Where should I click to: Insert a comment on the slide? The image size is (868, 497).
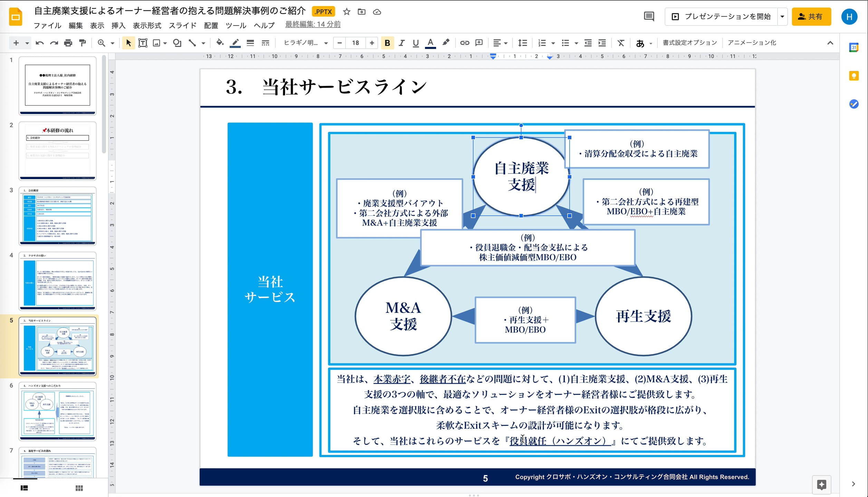[x=479, y=43]
